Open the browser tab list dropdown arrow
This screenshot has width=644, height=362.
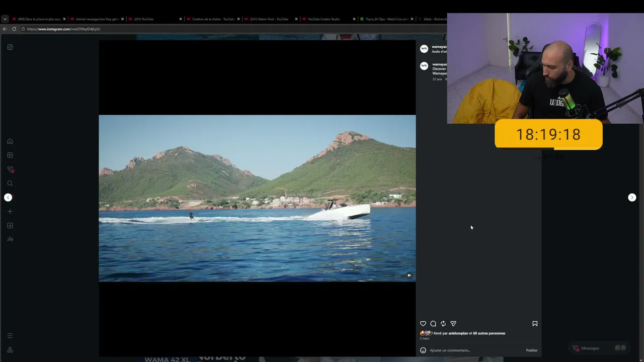[x=5, y=19]
